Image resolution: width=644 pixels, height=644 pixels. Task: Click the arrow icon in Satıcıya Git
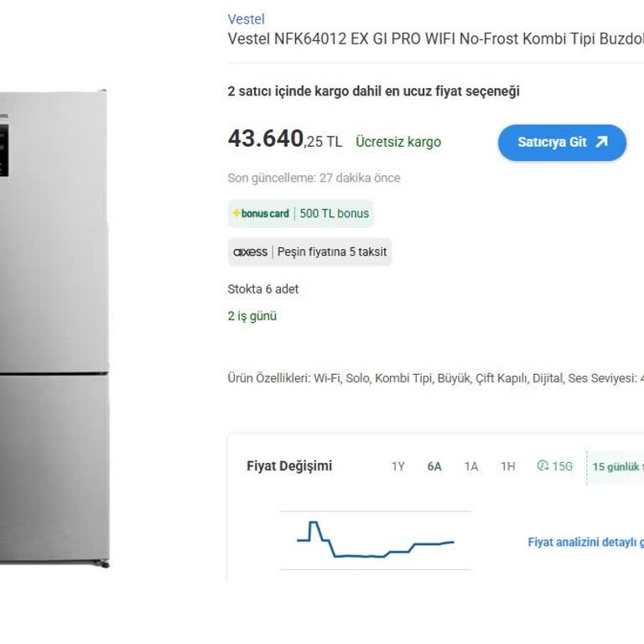[x=601, y=143]
